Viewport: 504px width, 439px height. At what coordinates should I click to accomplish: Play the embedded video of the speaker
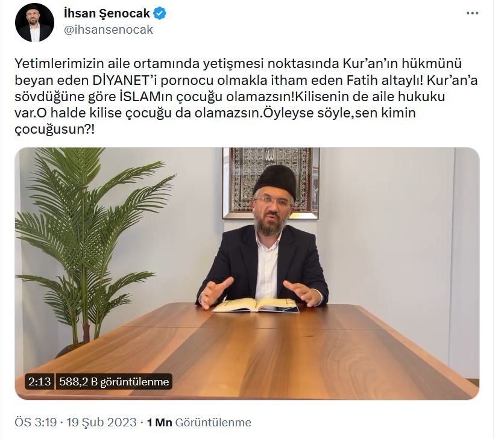pyautogui.click(x=247, y=273)
